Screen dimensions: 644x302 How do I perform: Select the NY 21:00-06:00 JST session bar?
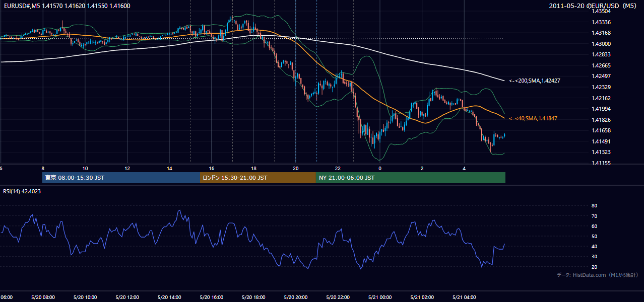pos(411,178)
